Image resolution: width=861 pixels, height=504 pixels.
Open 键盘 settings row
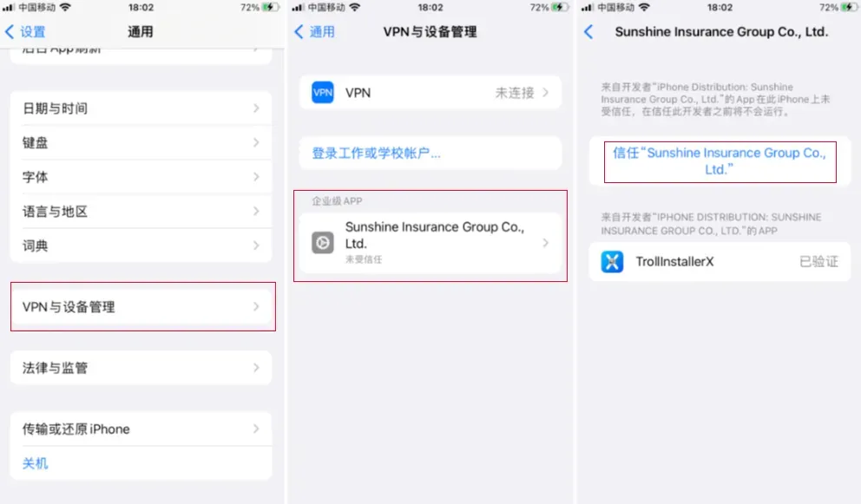(x=141, y=143)
